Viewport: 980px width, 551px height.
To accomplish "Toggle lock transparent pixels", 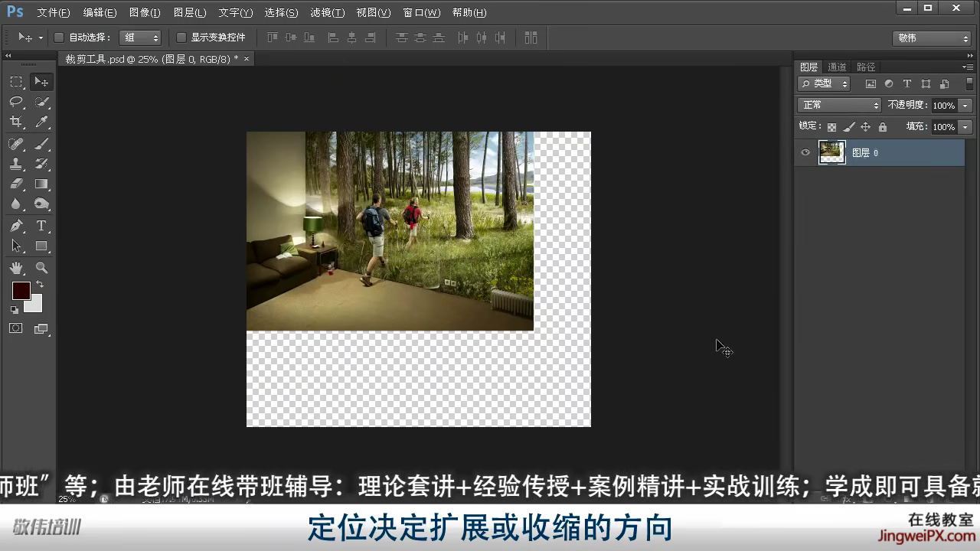I will click(831, 127).
